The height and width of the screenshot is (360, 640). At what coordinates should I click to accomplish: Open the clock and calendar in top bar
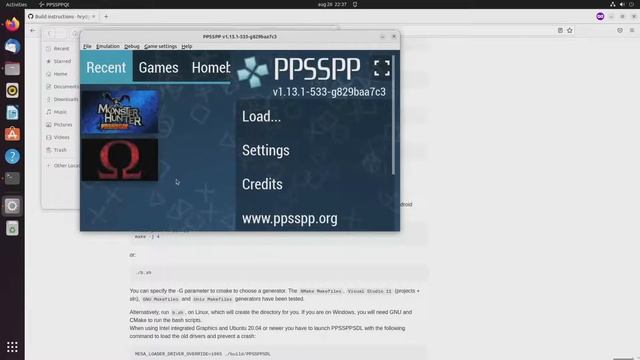pyautogui.click(x=332, y=4)
